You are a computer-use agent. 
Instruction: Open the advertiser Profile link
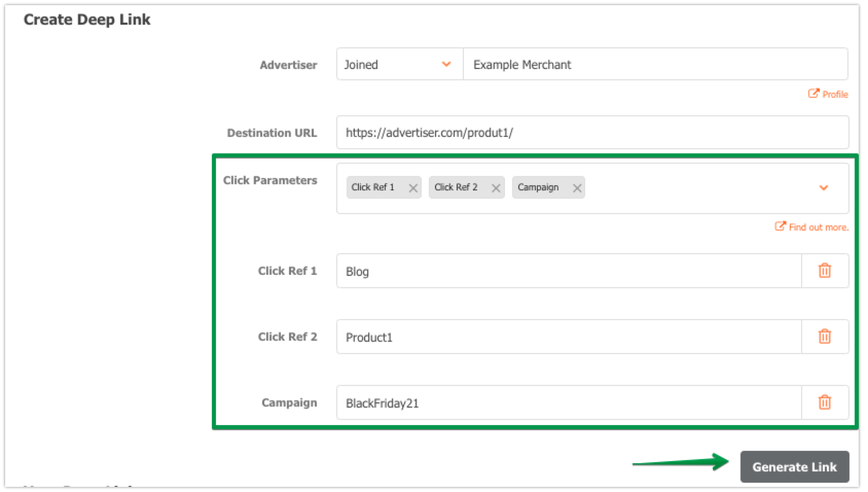click(x=828, y=94)
